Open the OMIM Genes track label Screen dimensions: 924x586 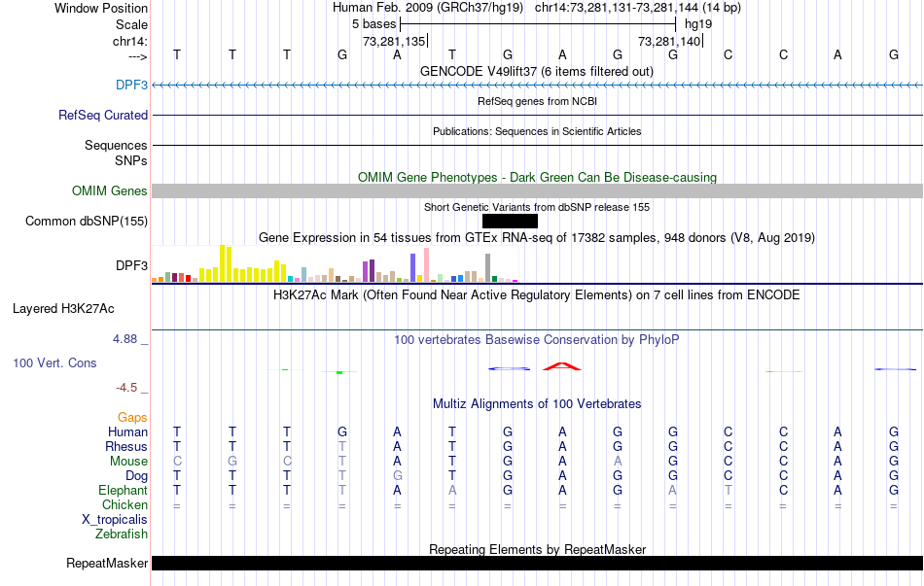pyautogui.click(x=109, y=191)
